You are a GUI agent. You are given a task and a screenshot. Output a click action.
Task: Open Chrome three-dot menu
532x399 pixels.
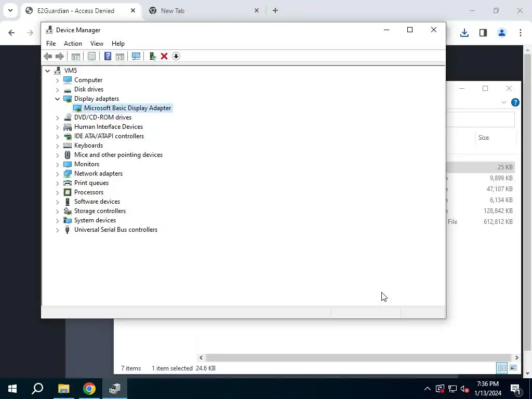(x=521, y=33)
